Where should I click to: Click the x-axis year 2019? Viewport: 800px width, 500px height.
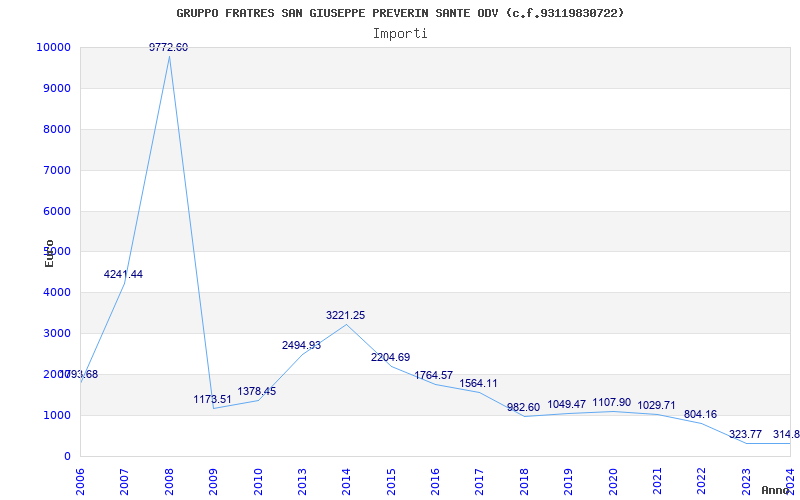(569, 482)
